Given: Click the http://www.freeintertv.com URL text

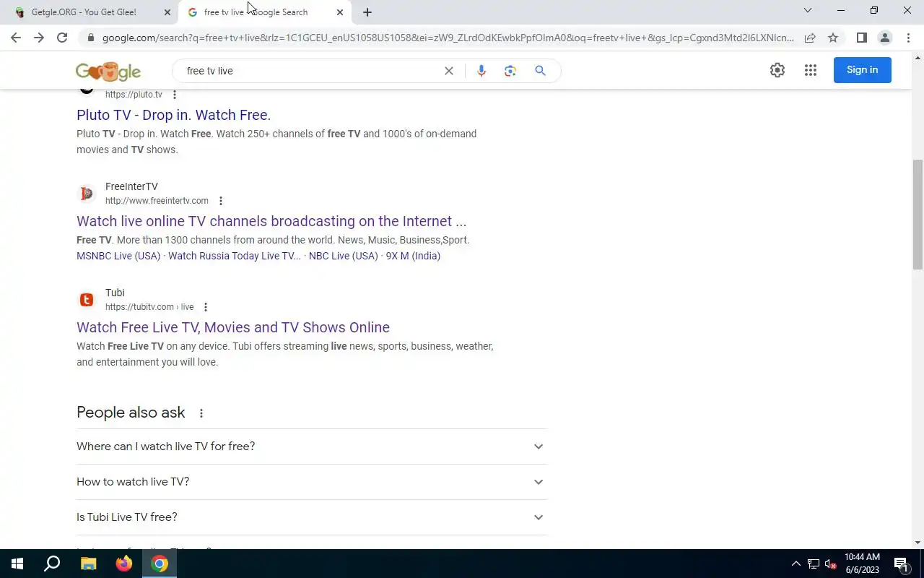Looking at the screenshot, I should (157, 201).
